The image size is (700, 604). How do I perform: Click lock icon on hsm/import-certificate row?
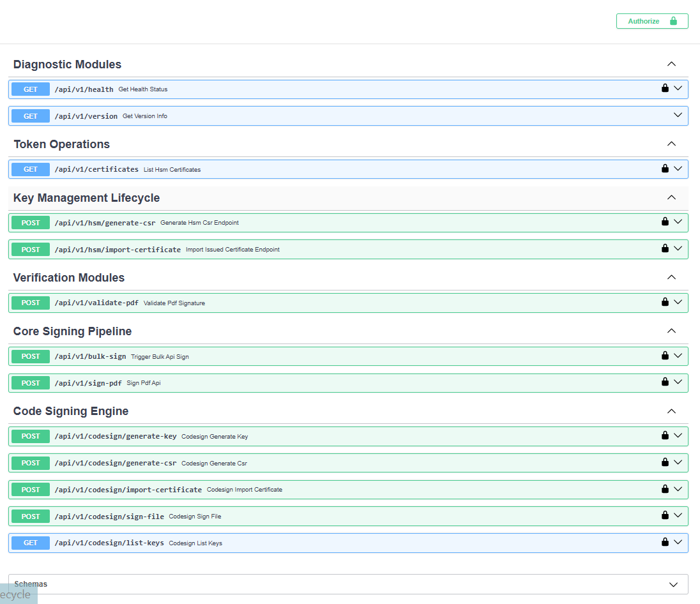(x=665, y=248)
